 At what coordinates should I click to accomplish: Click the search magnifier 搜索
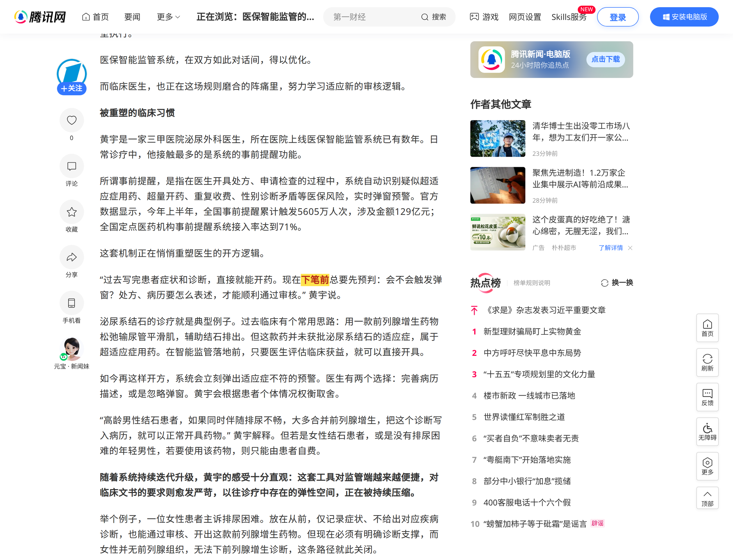[x=433, y=17]
